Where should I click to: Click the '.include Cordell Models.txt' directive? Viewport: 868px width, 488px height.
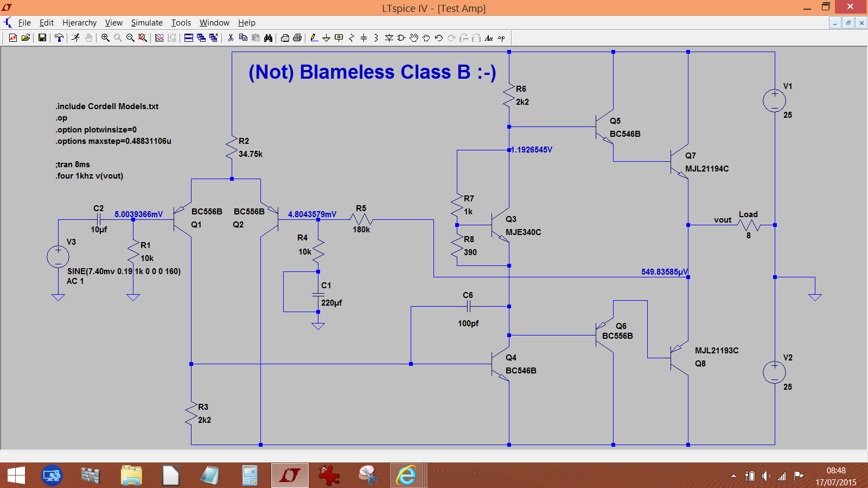107,106
